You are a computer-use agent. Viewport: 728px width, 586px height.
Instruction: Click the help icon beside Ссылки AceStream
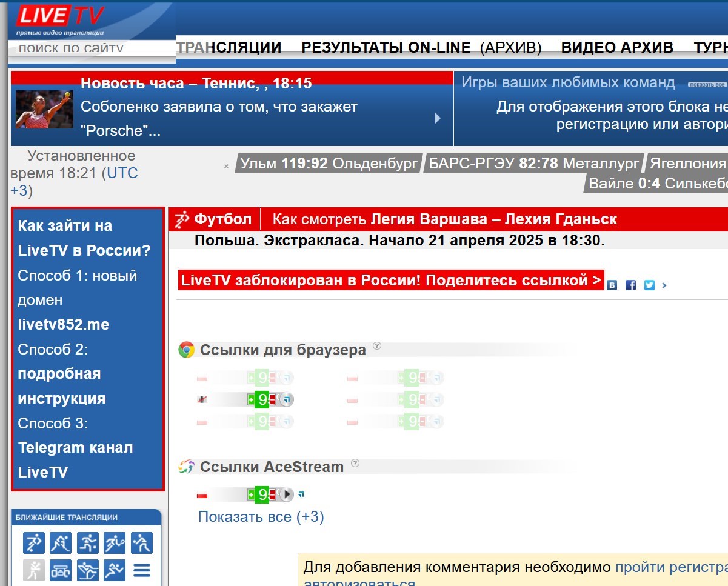(x=355, y=463)
